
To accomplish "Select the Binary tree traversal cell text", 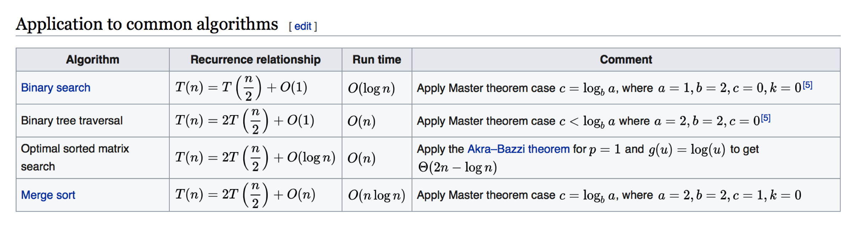I will [x=72, y=121].
